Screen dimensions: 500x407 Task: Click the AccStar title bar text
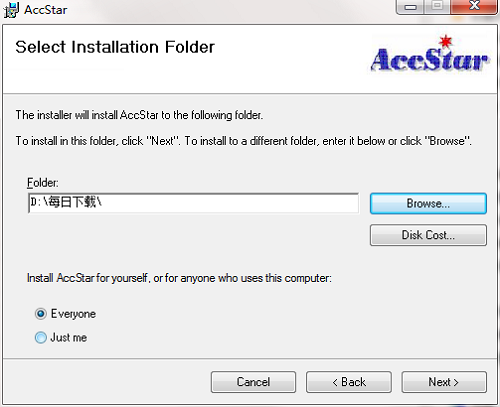(x=46, y=10)
